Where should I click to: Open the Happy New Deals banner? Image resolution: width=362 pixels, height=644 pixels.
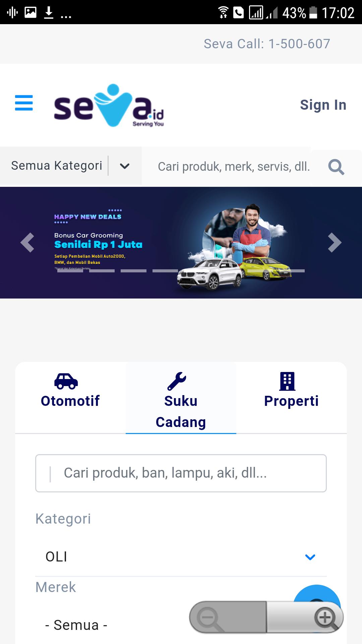(181, 243)
